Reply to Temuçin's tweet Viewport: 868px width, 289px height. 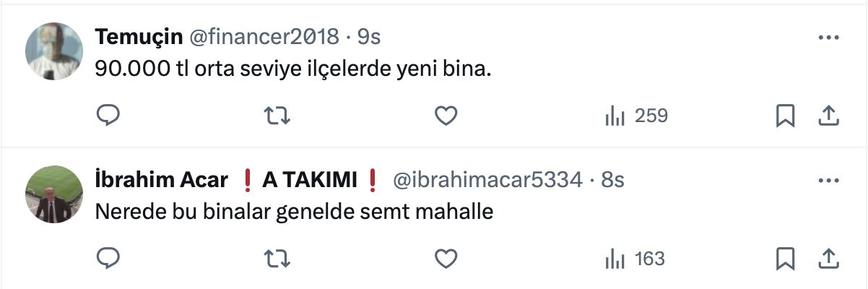(108, 116)
